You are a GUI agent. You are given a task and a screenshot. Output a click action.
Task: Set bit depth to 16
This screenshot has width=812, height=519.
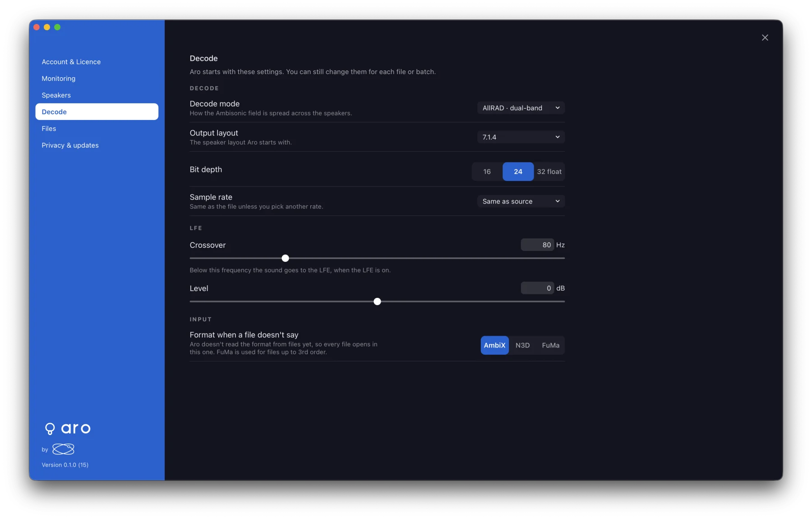(487, 171)
